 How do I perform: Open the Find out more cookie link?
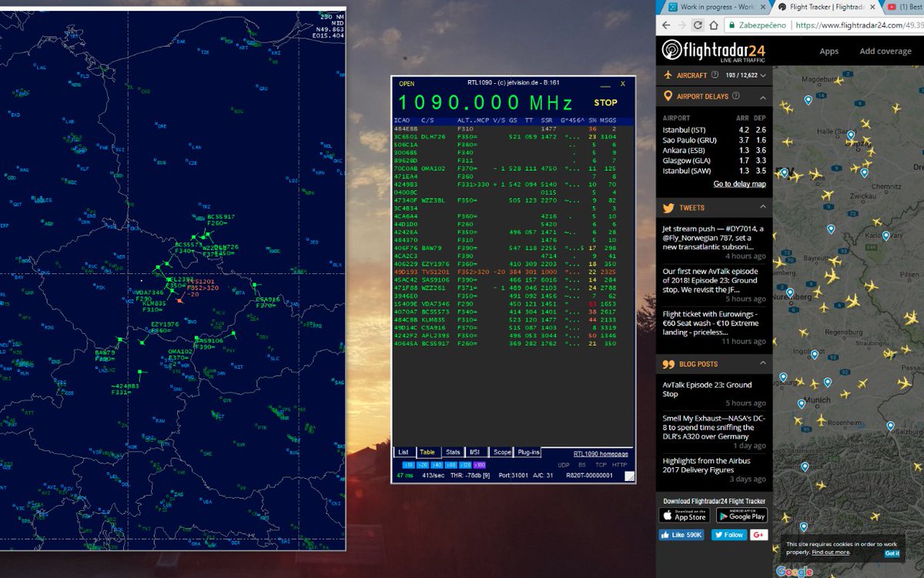[832, 552]
